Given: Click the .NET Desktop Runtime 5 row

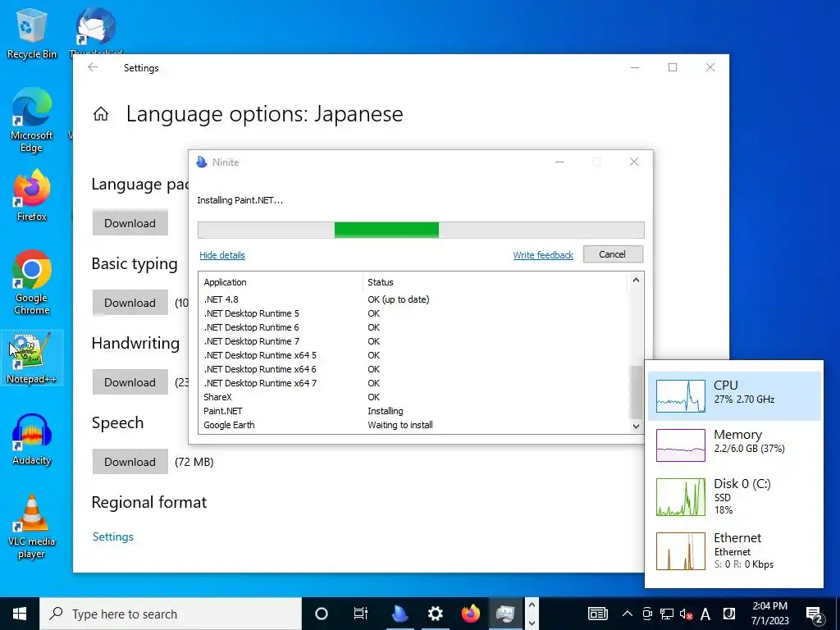Looking at the screenshot, I should (x=413, y=313).
